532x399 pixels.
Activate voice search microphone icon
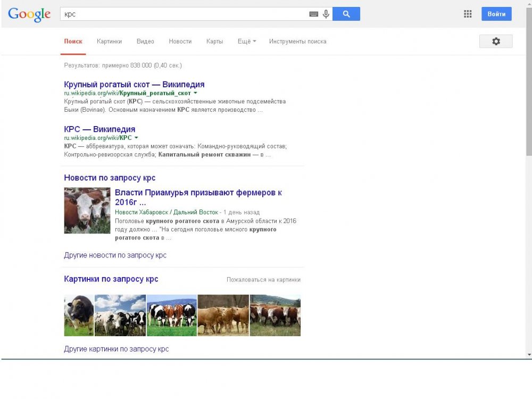click(326, 14)
